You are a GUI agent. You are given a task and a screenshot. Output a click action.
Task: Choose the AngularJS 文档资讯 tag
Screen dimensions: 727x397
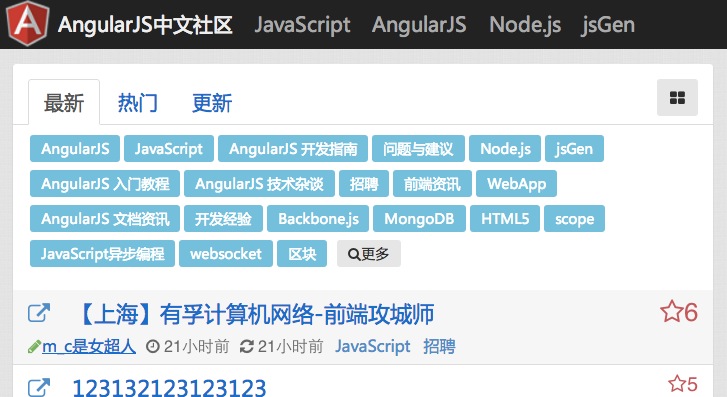click(105, 218)
